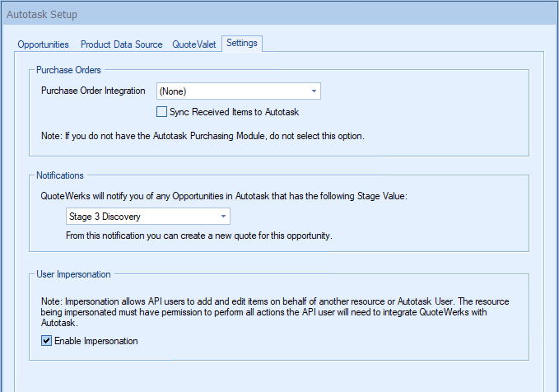Select the Settings tab
The width and height of the screenshot is (559, 392).
[x=242, y=44]
